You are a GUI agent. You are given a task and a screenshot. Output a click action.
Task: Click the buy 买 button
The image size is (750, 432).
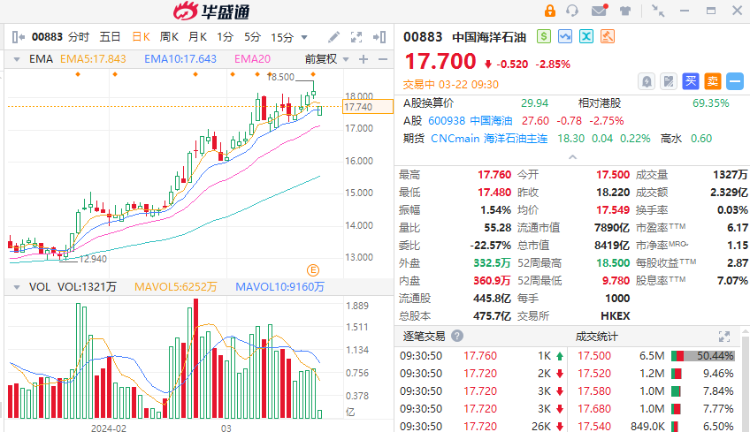pos(691,81)
